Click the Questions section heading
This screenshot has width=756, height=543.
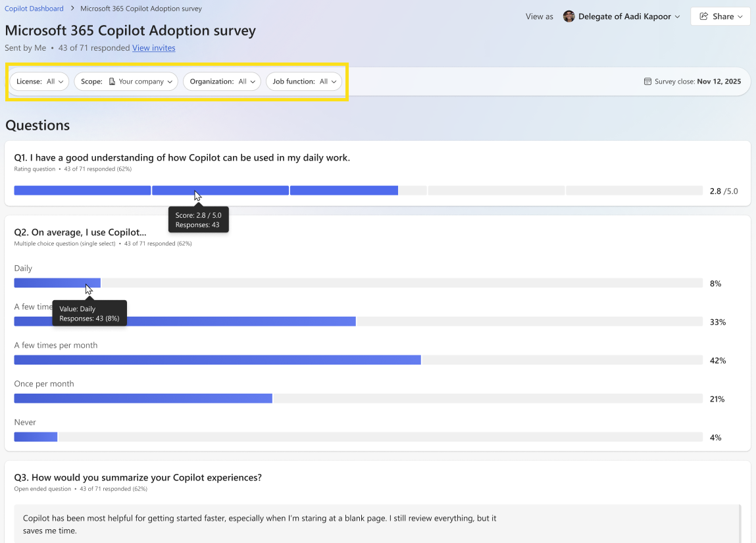[x=38, y=125]
